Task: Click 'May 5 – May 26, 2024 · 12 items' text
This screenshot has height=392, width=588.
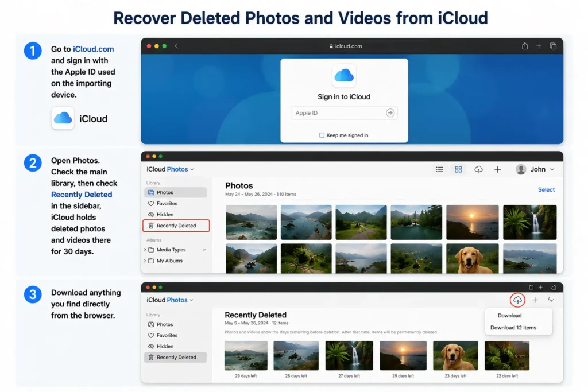Action: coord(257,323)
